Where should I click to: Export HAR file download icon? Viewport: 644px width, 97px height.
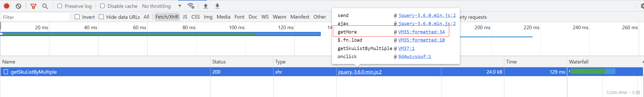coord(217,6)
